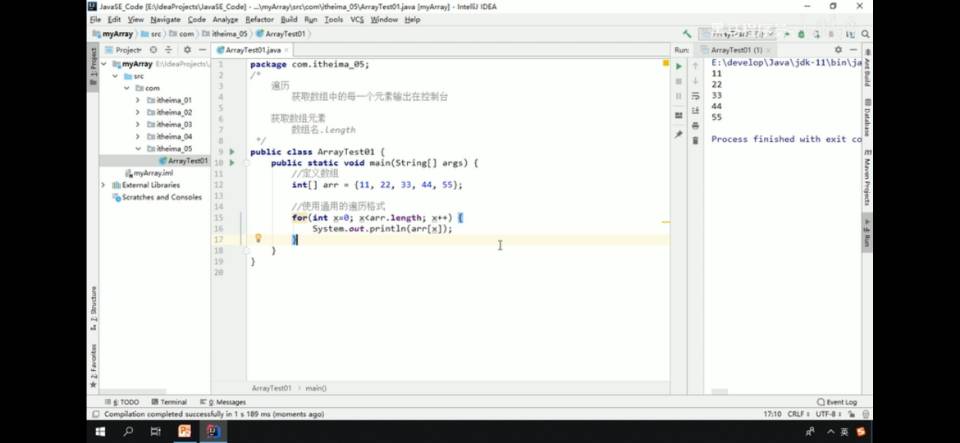Collapse the src folder
The image size is (960, 443).
click(x=115, y=76)
